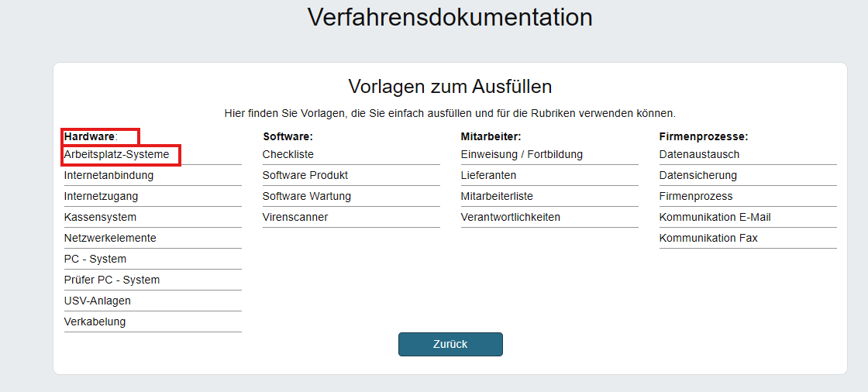Click the Software column heading
The height and width of the screenshot is (392, 868).
(x=288, y=136)
